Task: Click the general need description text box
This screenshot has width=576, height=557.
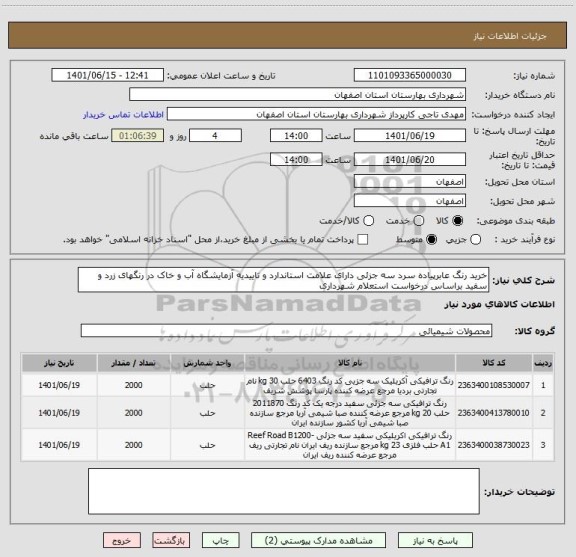Action: (283, 280)
